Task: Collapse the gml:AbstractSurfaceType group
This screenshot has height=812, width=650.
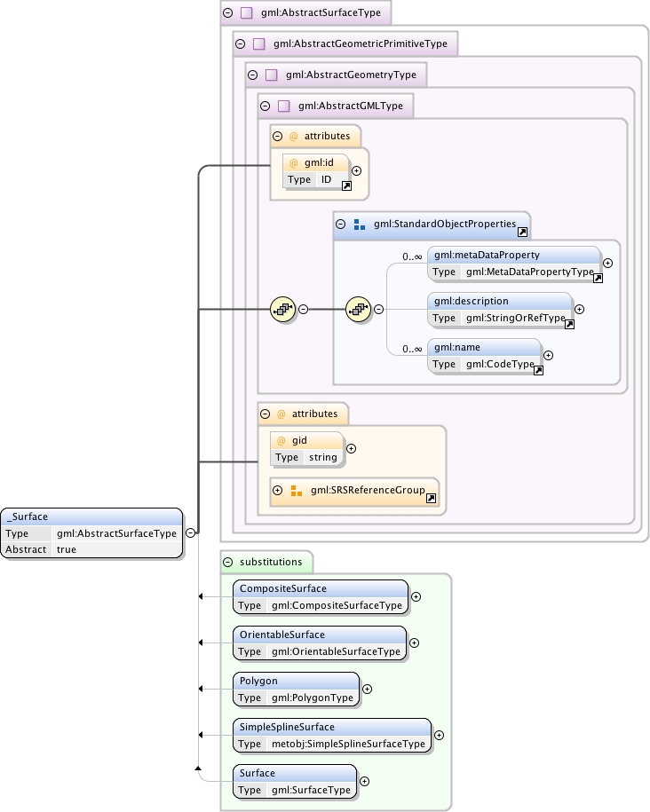Action: click(x=227, y=13)
